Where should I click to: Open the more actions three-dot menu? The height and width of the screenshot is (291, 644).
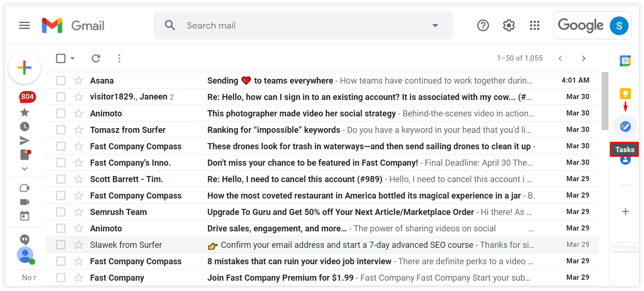[x=119, y=58]
